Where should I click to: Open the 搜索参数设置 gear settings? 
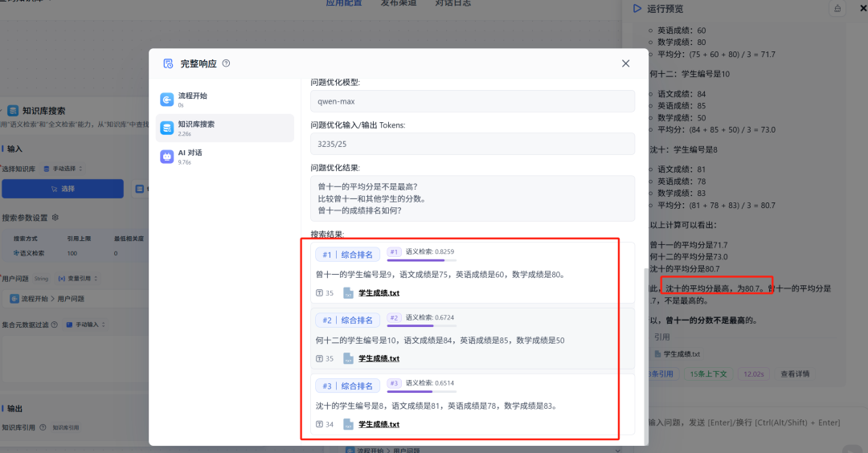55,218
